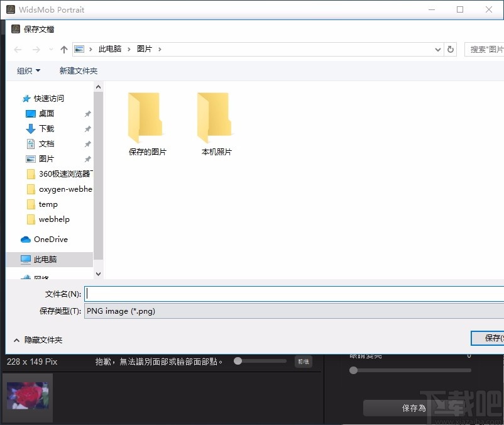This screenshot has width=504, height=425.
Task: Open the temp folder in sidebar
Action: coord(48,204)
